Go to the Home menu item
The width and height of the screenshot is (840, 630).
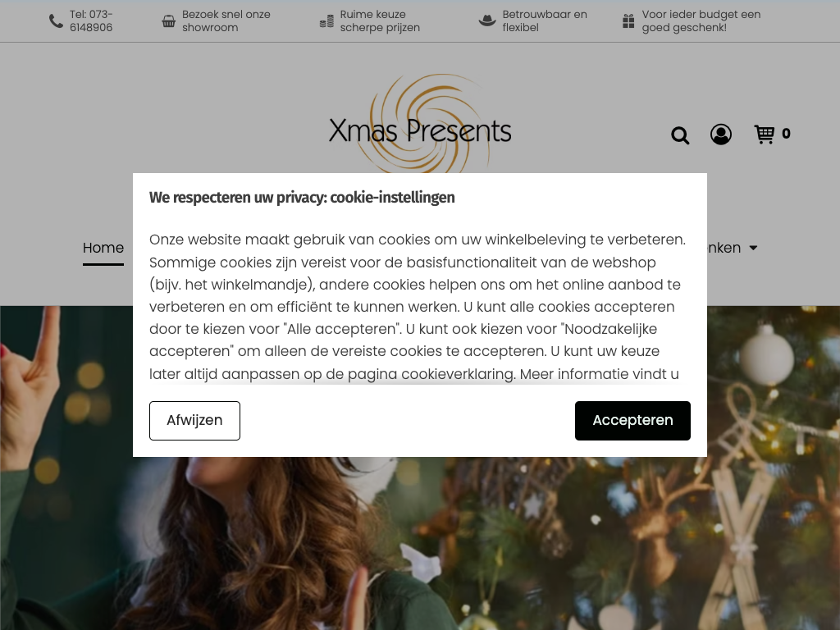coord(103,248)
